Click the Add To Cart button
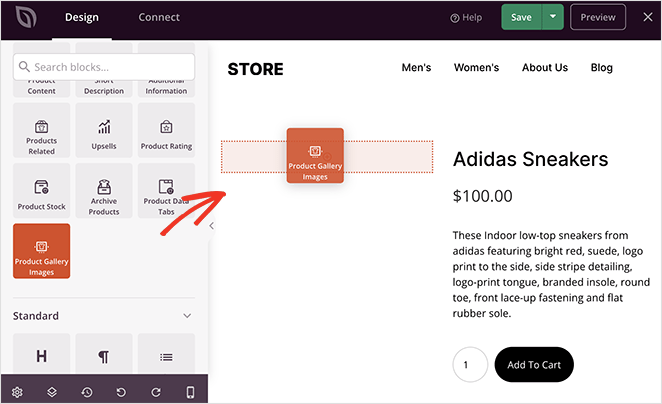This screenshot has width=662, height=404. click(x=534, y=365)
